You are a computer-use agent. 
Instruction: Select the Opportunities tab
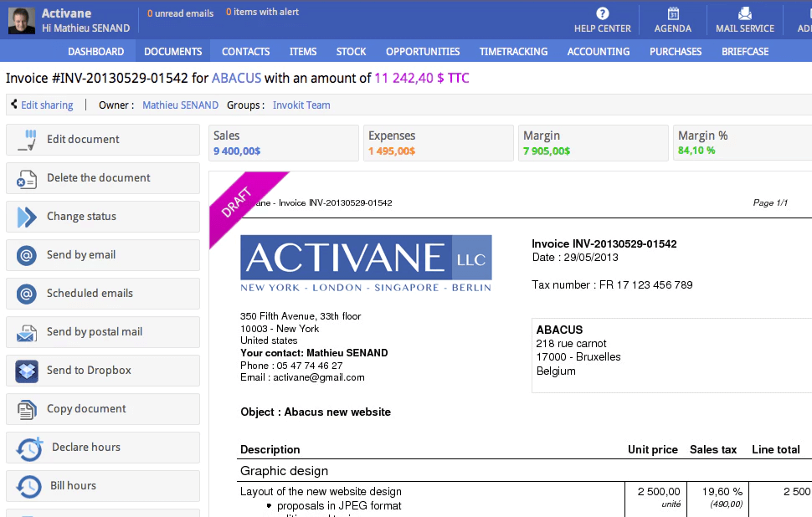(423, 51)
